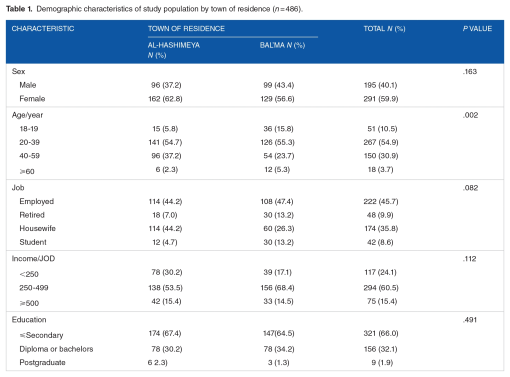Select the Retired Al-Hashimeya cell 18 (7.0)

tap(165, 215)
